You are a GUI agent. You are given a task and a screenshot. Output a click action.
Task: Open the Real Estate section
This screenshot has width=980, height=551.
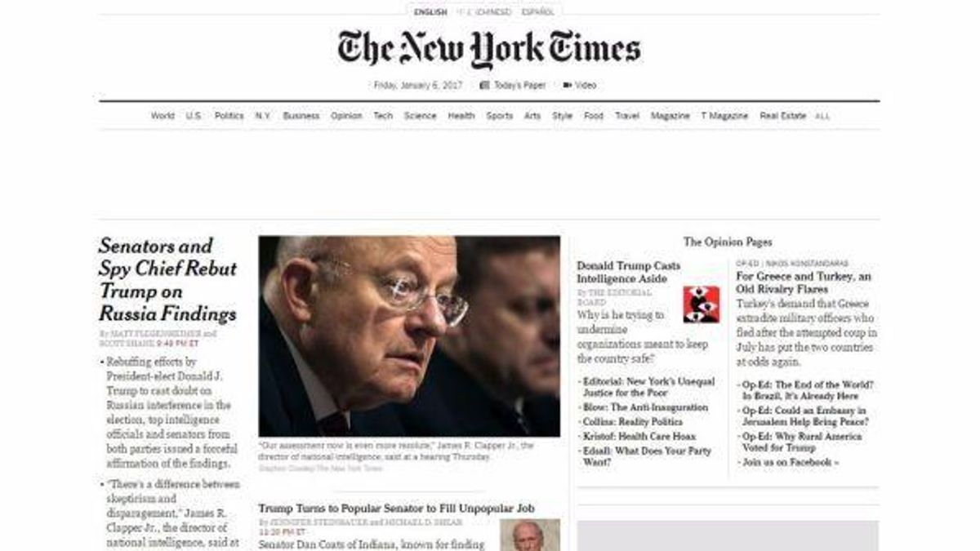coord(782,116)
